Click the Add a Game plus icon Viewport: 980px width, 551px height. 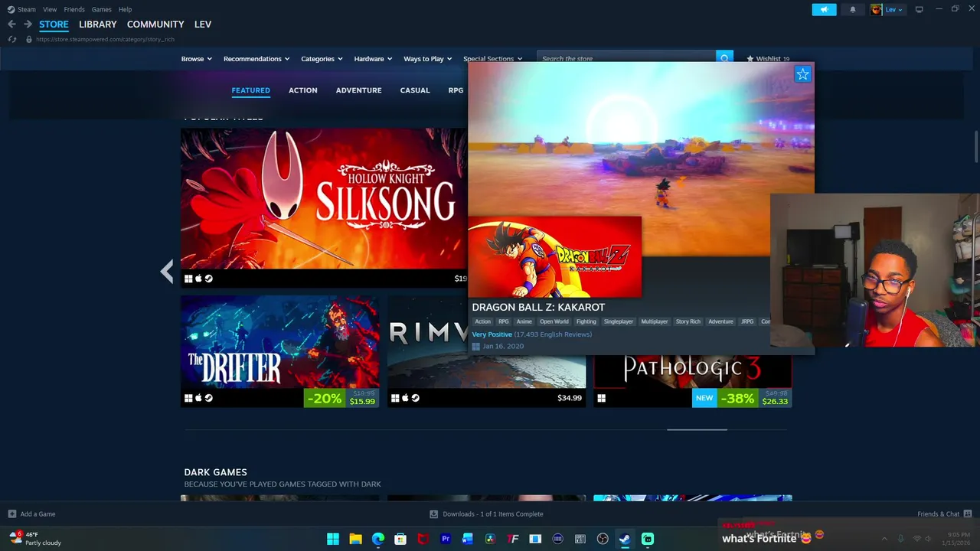(x=11, y=514)
